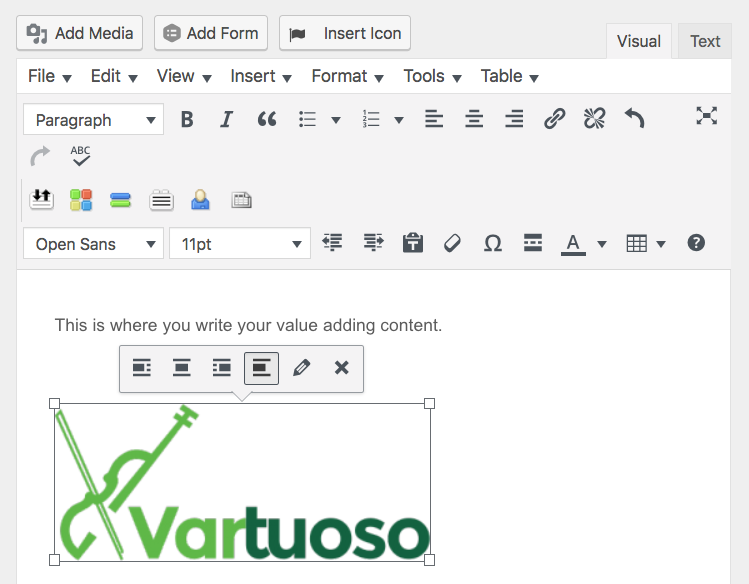The width and height of the screenshot is (749, 584).
Task: Click the remove link icon
Action: coord(595,119)
